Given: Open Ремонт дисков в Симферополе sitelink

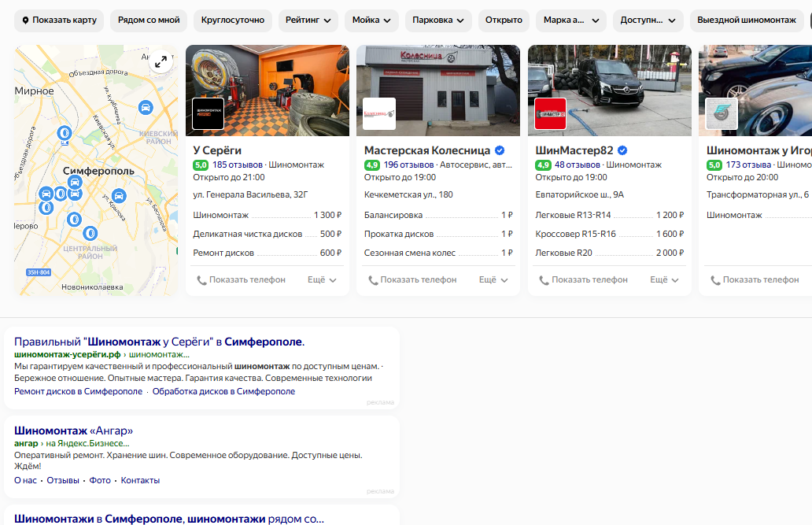Looking at the screenshot, I should [78, 391].
